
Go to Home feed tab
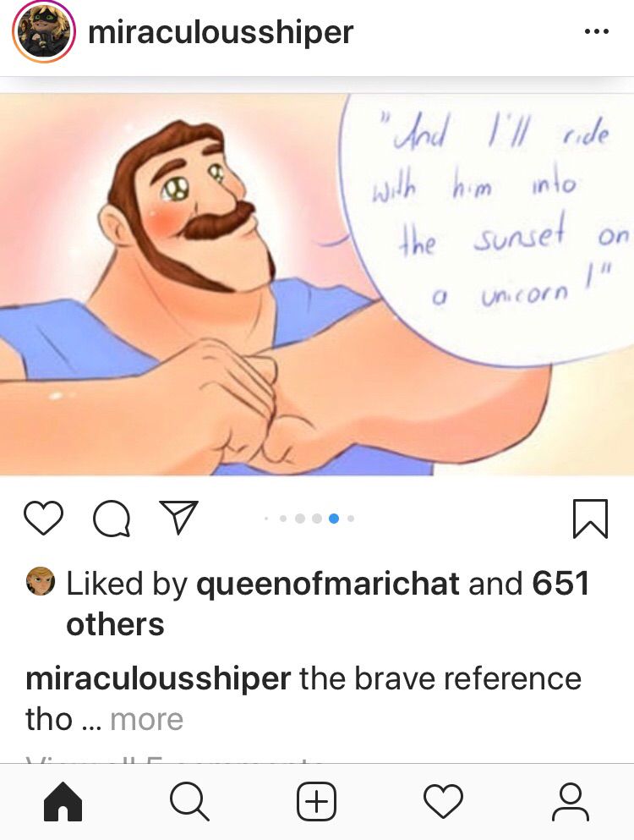(63, 801)
